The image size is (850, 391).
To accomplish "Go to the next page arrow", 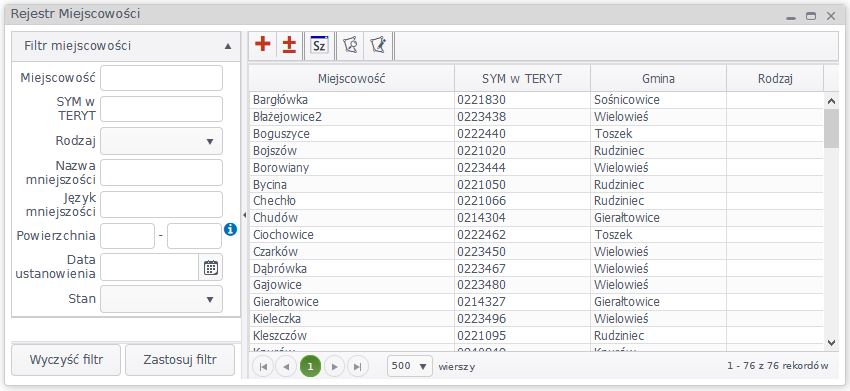I will point(334,367).
